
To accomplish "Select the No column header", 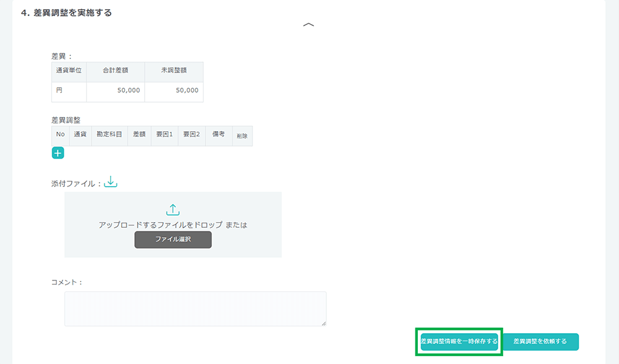I will (x=60, y=134).
